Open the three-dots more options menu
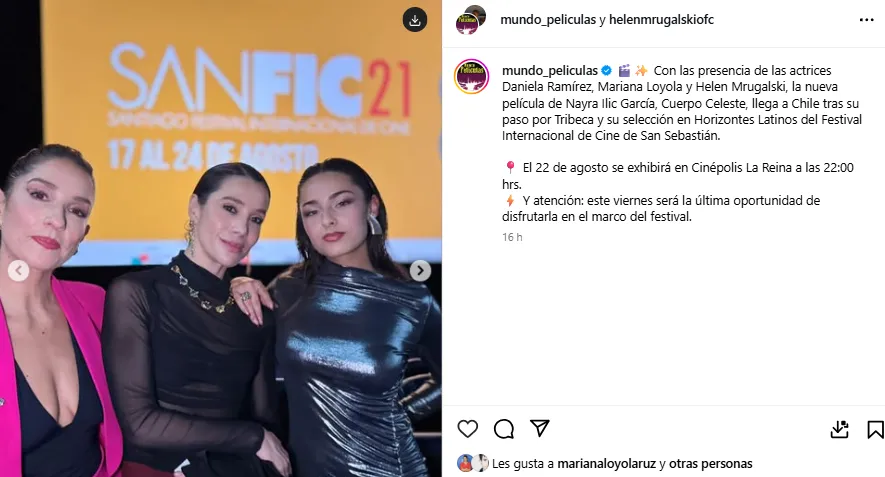 coord(866,20)
